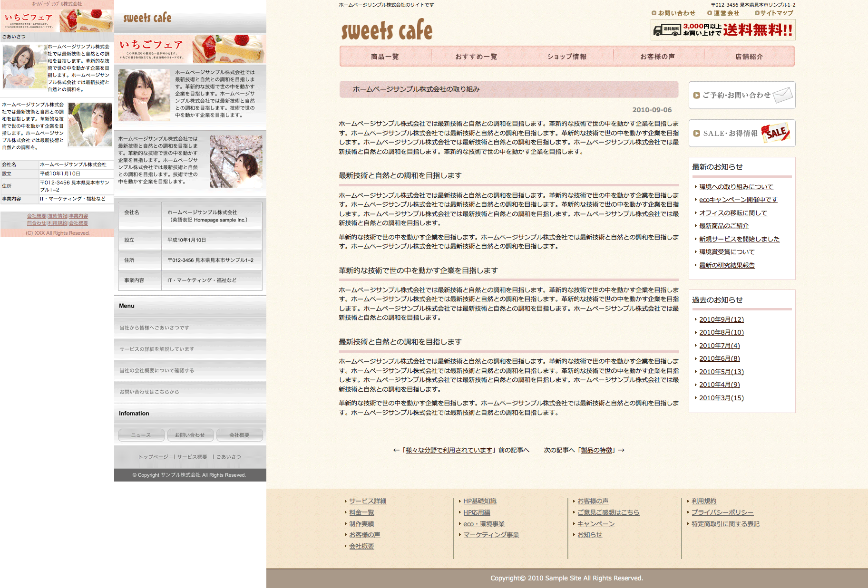Open the 2010年9月(12) archive link
This screenshot has height=588, width=868.
[x=721, y=319]
